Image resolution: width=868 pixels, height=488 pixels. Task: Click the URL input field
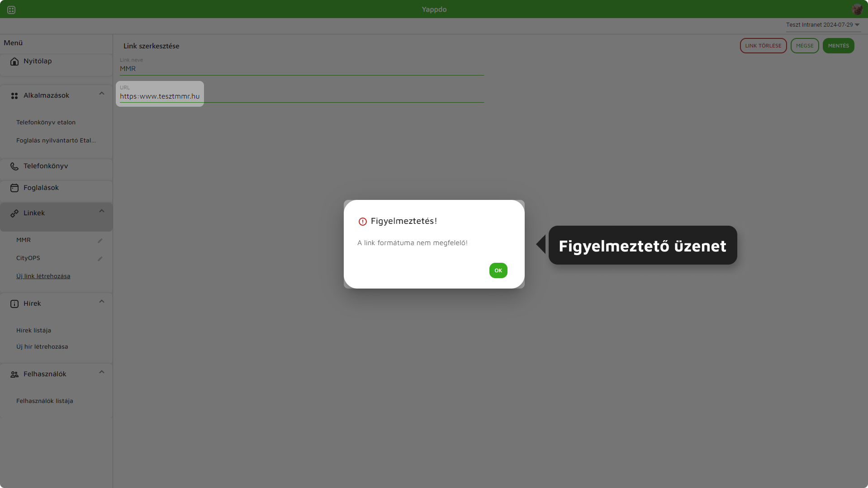[302, 96]
